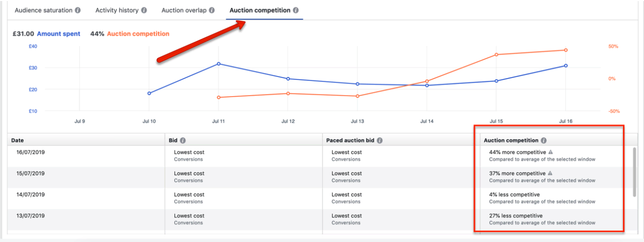Click info icon beside Activity history tab
The width and height of the screenshot is (644, 242).
click(x=144, y=10)
